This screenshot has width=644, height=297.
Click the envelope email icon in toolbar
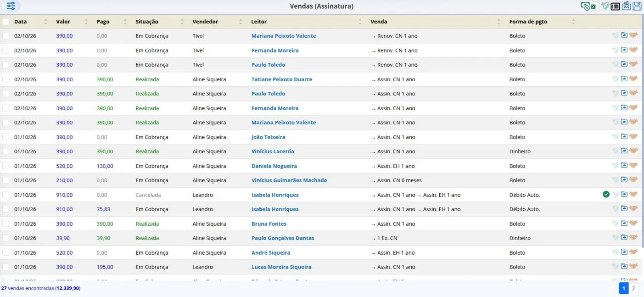[626, 6]
